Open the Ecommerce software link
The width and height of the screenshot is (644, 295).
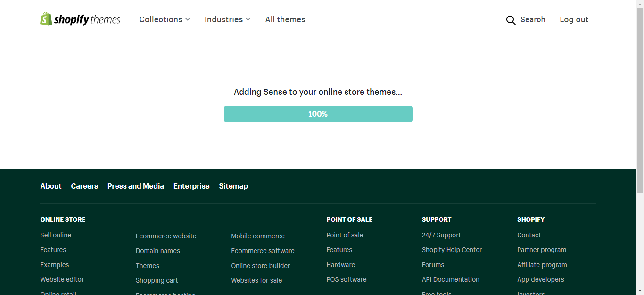pyautogui.click(x=263, y=251)
